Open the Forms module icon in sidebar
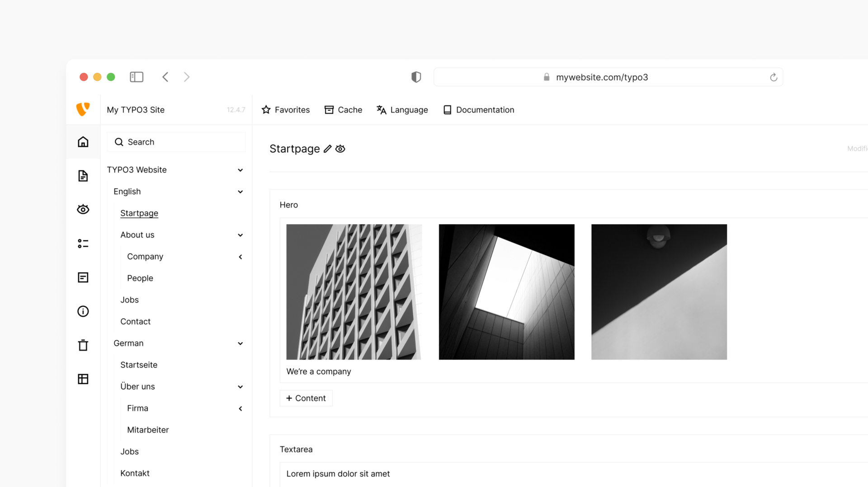Viewport: 868px width, 487px height. pos(83,277)
